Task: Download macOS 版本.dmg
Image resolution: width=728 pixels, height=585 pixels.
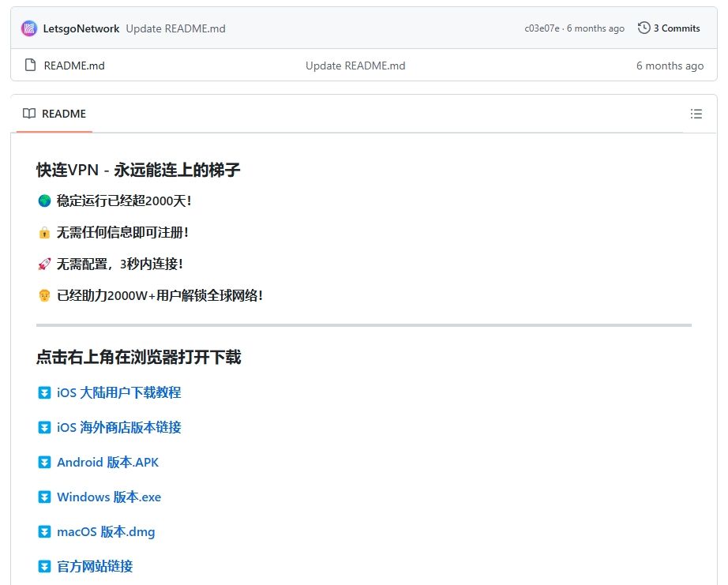Action: click(106, 532)
